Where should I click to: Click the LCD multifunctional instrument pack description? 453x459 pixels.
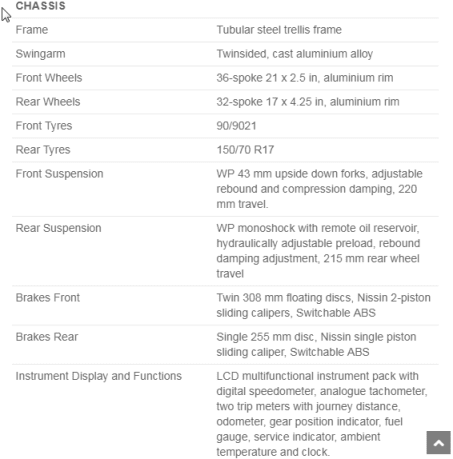point(322,414)
